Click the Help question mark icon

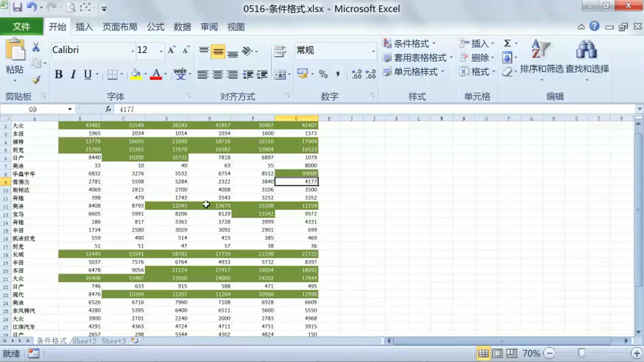click(x=594, y=26)
